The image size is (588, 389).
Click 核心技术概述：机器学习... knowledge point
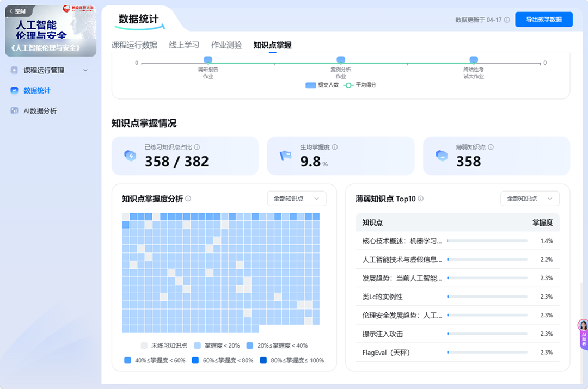[402, 241]
